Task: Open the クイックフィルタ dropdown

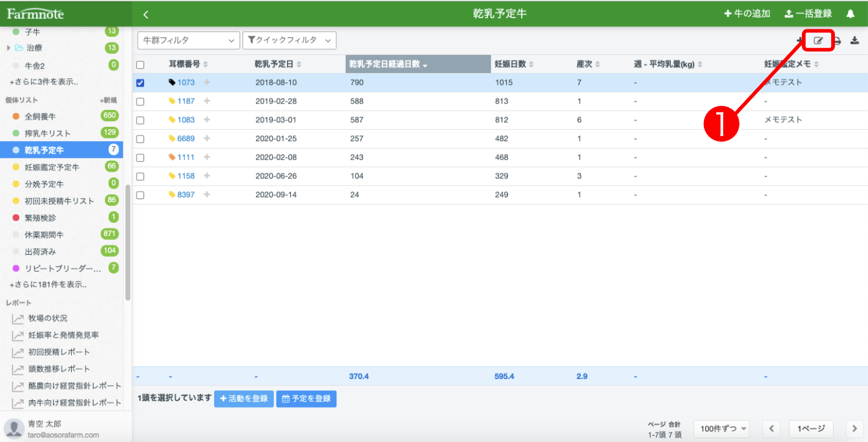Action: [290, 40]
